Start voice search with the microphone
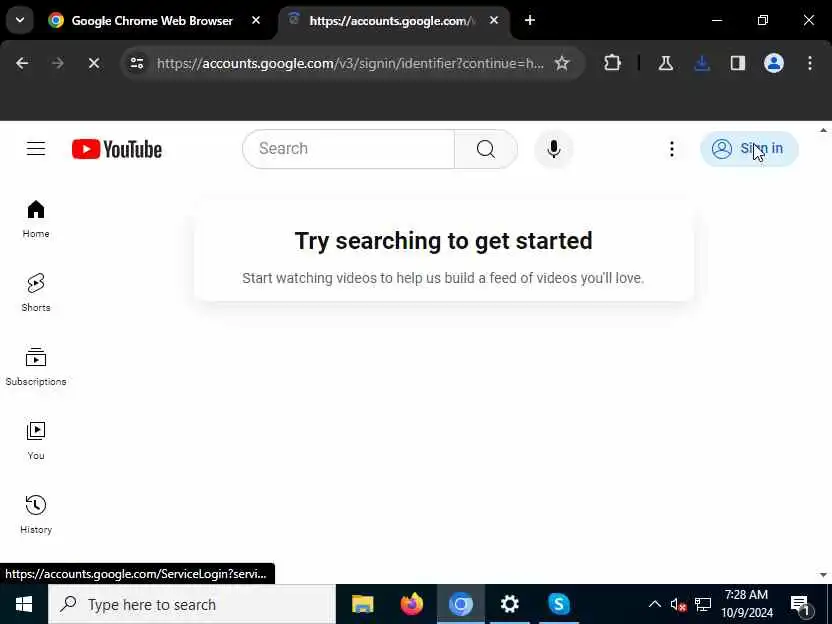 tap(553, 149)
